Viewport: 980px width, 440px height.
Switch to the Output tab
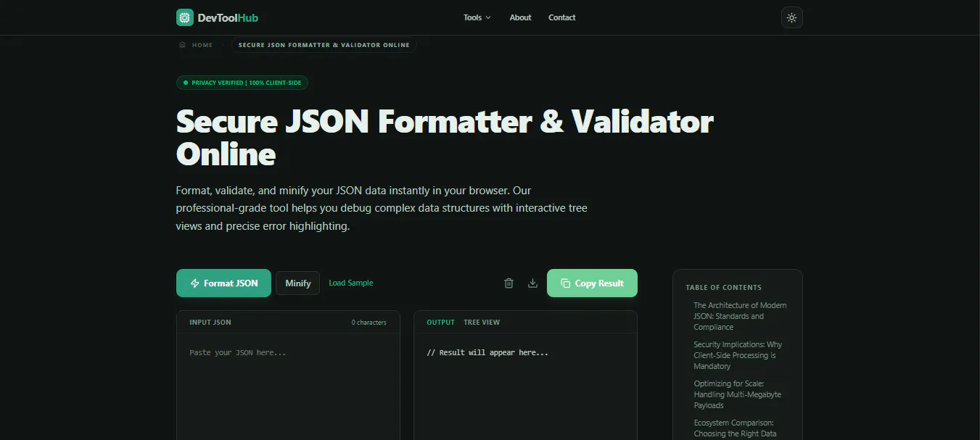tap(441, 323)
